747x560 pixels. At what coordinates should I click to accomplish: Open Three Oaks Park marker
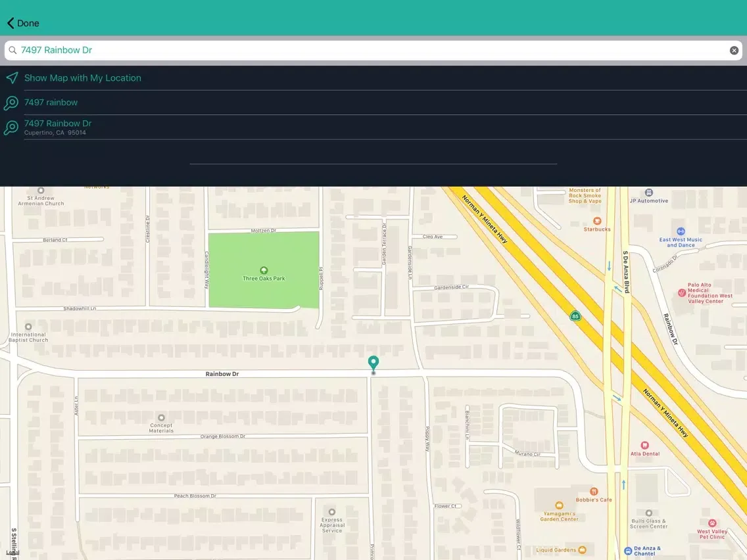(264, 271)
